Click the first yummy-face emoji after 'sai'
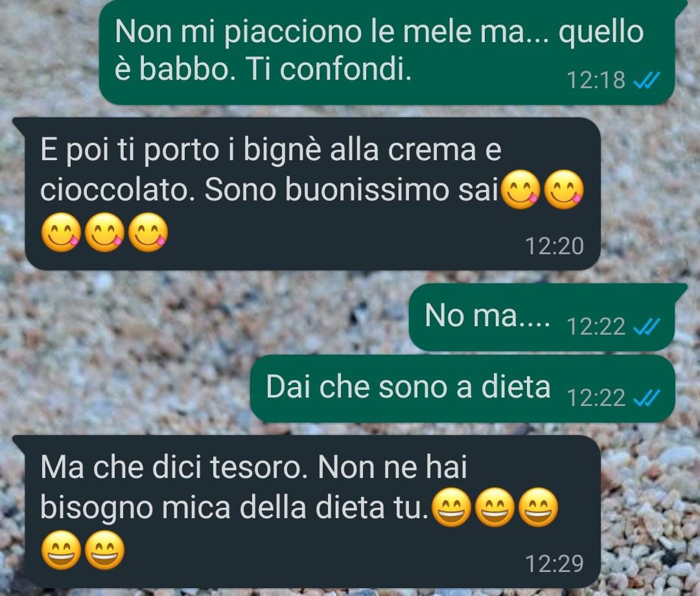 520,190
